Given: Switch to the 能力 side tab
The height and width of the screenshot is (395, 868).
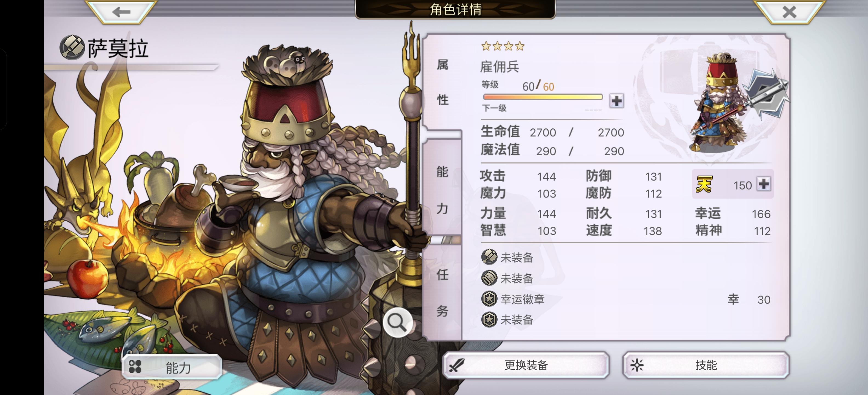Looking at the screenshot, I should coord(442,190).
